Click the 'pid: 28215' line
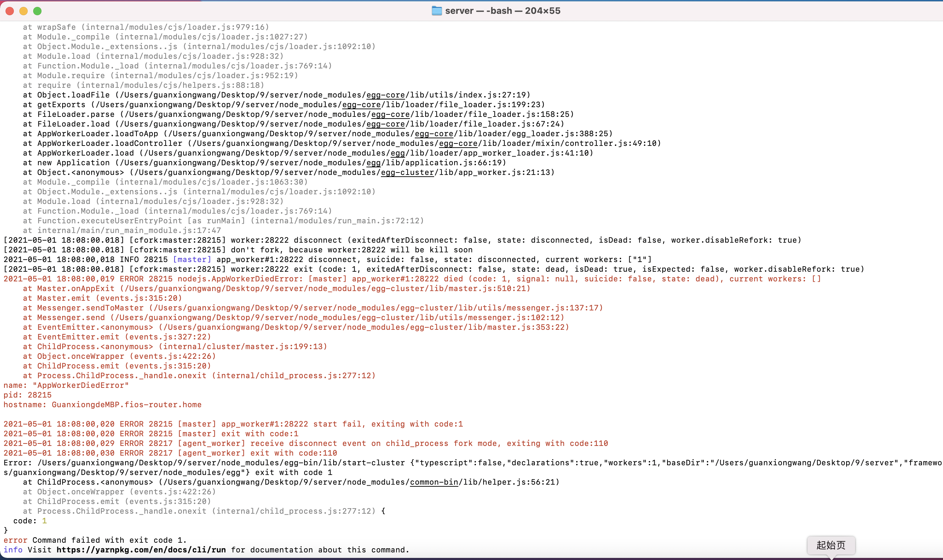943x560 pixels. point(28,395)
